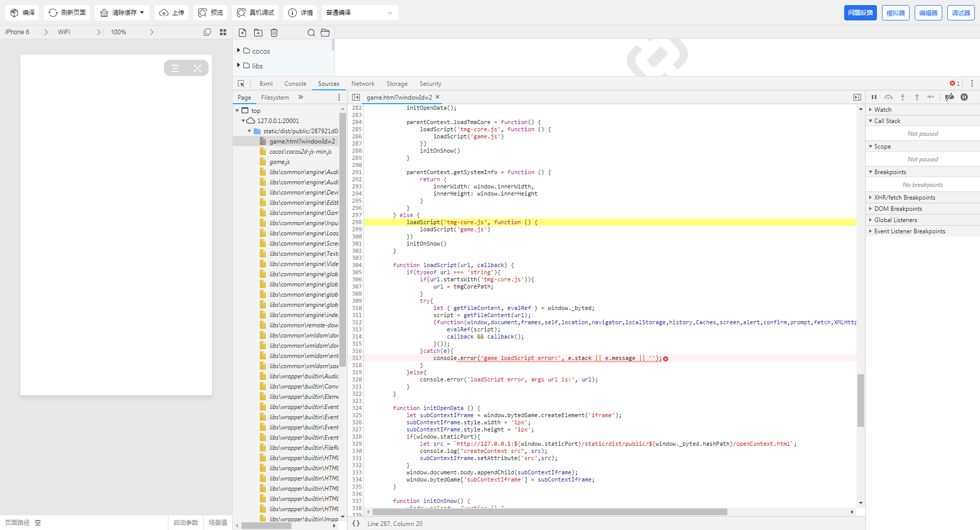Click the code editor horizontal scrollbar
Screen dimensions: 980x530
pyautogui.click(x=549, y=512)
